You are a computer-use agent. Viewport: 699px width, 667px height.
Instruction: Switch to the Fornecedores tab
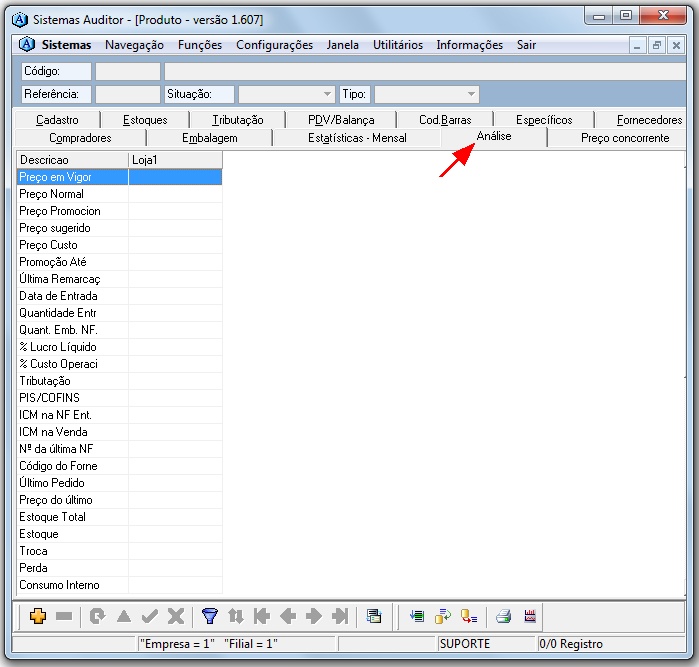(x=649, y=120)
